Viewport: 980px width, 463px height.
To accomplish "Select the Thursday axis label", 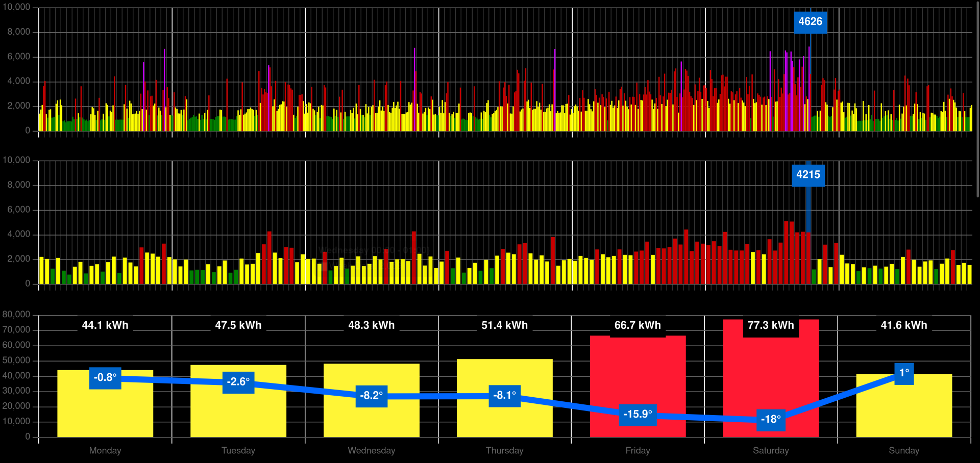I will point(505,450).
